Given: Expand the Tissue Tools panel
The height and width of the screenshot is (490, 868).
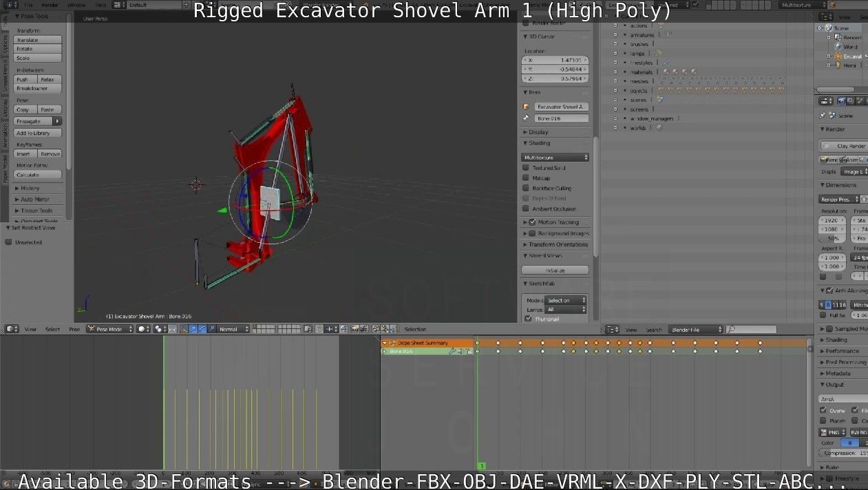Looking at the screenshot, I should (36, 211).
